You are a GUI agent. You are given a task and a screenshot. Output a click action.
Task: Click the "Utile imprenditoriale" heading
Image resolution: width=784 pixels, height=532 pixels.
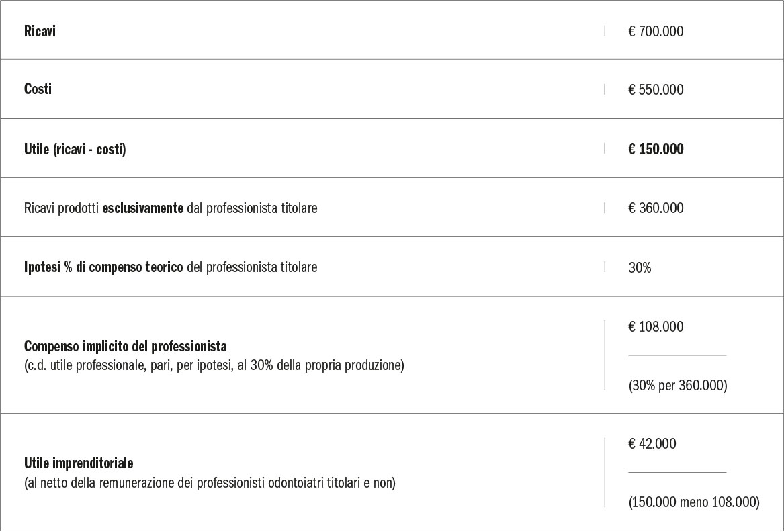pos(79,463)
